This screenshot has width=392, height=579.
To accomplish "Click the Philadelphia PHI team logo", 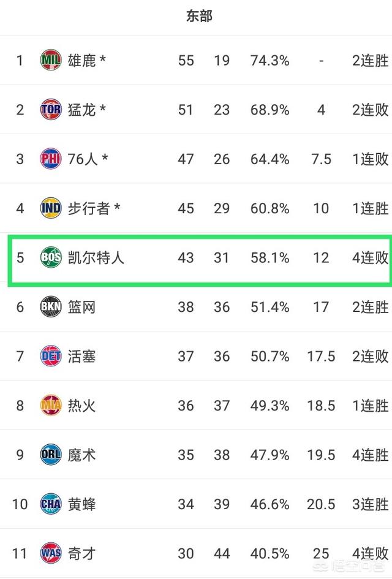I will [x=51, y=159].
